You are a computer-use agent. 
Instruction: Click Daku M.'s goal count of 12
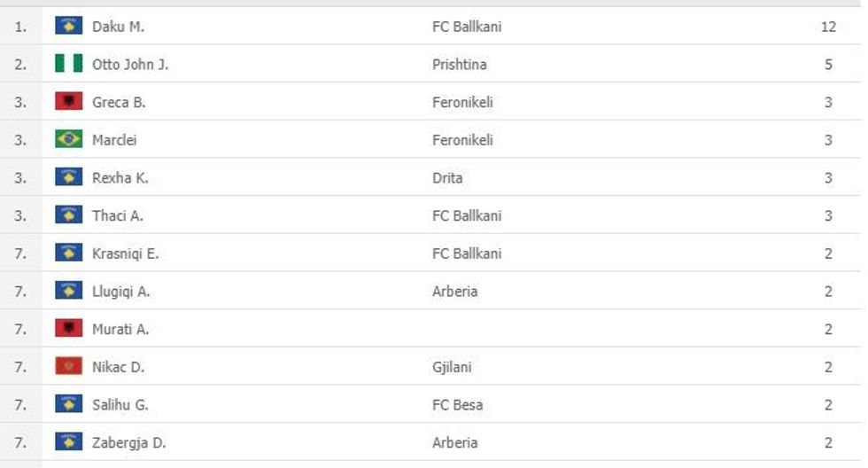click(x=828, y=27)
